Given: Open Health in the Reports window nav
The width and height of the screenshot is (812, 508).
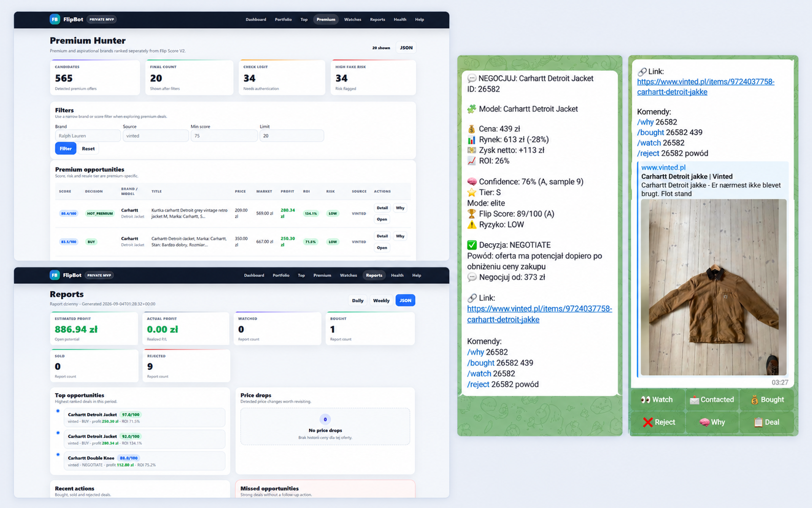Looking at the screenshot, I should coord(397,275).
